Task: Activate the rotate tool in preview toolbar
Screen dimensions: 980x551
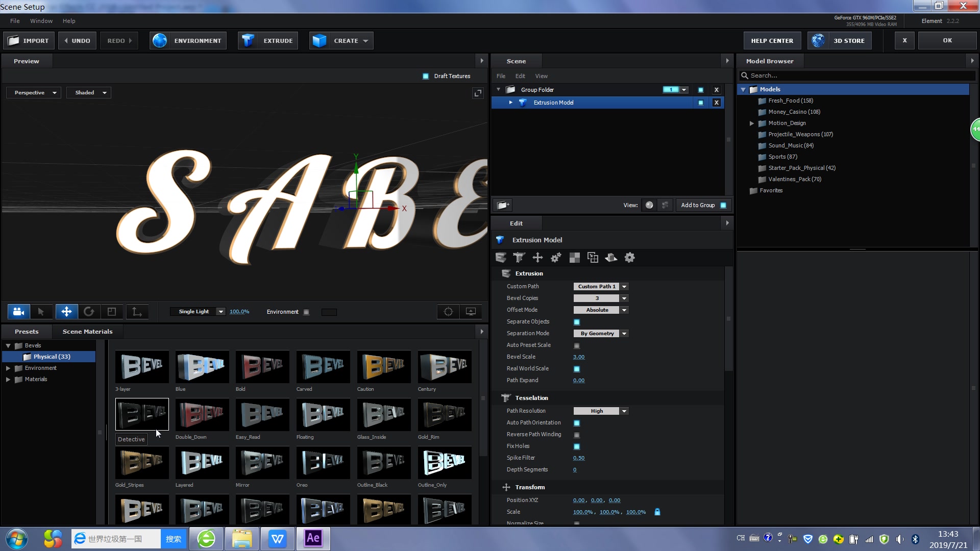Action: click(x=89, y=312)
